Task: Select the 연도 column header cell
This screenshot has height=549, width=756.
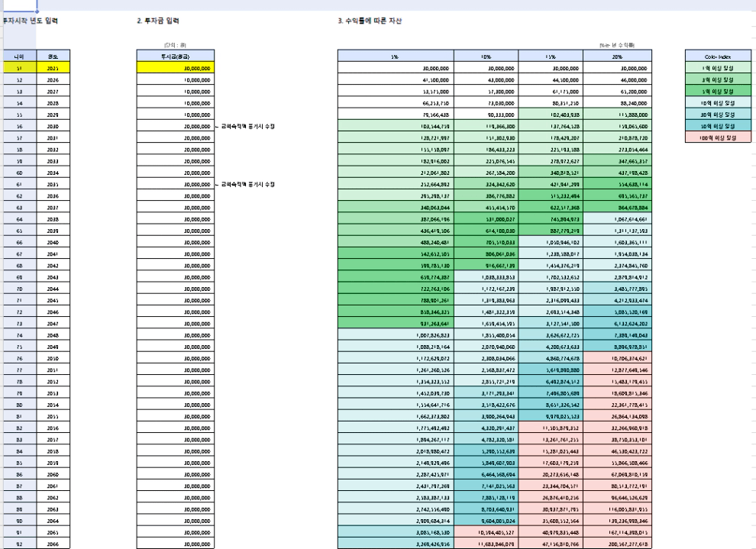Action: coord(52,57)
